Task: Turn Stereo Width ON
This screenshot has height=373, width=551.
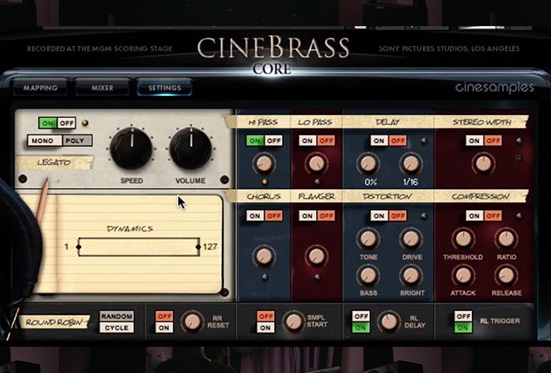Action: tap(475, 141)
